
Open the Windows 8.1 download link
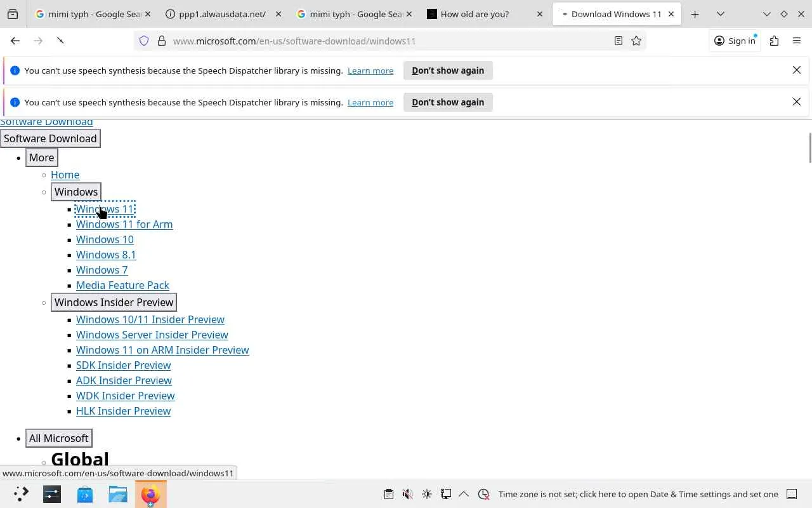(x=106, y=255)
